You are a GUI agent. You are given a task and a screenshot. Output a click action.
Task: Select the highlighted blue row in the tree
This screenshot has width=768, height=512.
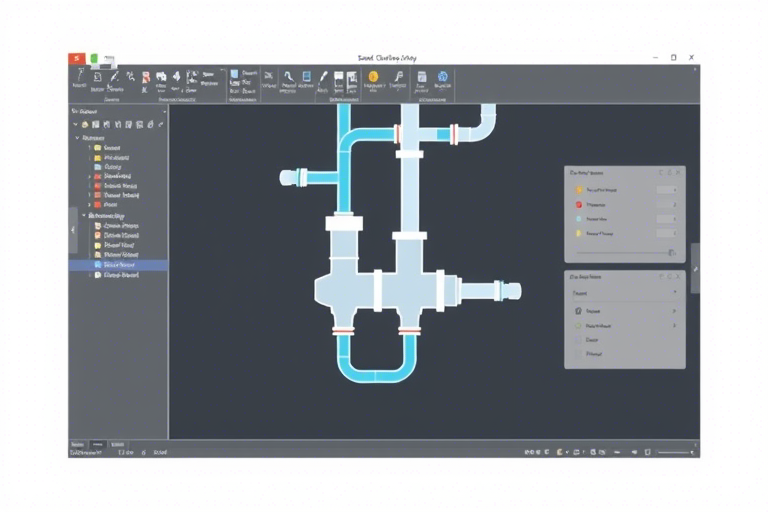(118, 265)
